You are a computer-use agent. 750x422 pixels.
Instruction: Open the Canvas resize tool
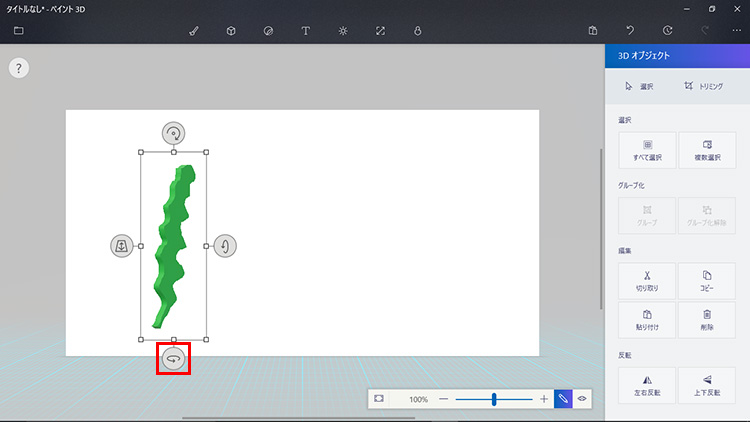380,31
